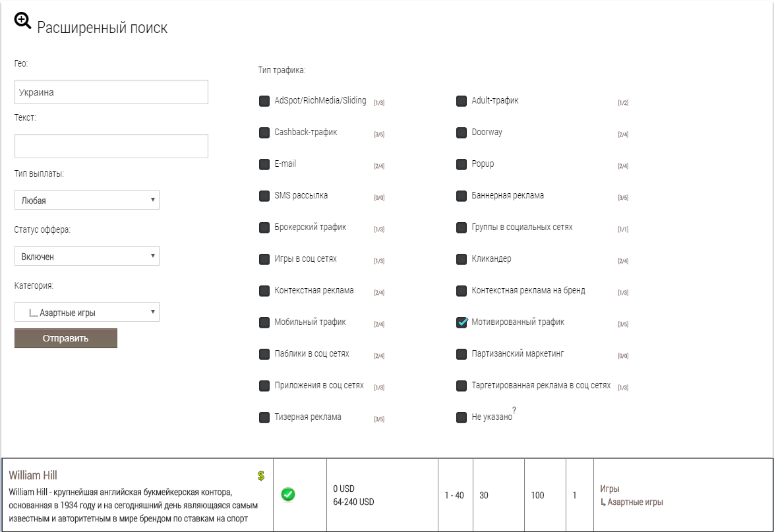This screenshot has height=532, width=774.
Task: Uncheck the Мотивированный трафик checkbox
Action: 462,322
